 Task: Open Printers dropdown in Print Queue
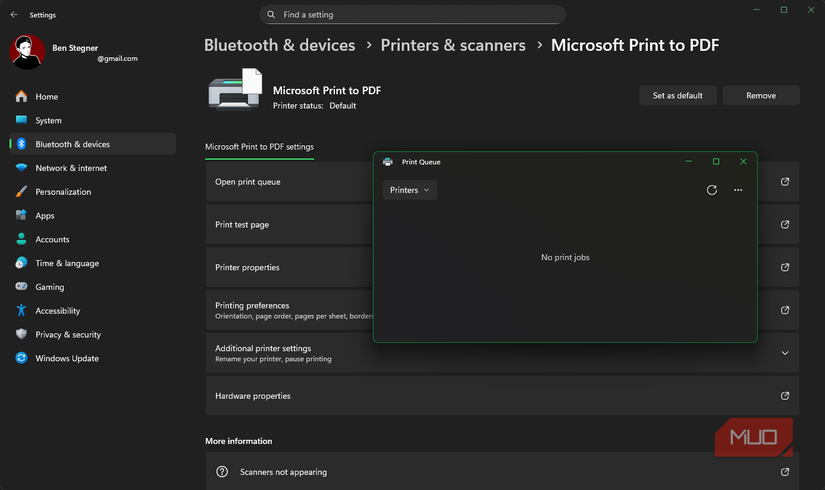pyautogui.click(x=410, y=190)
